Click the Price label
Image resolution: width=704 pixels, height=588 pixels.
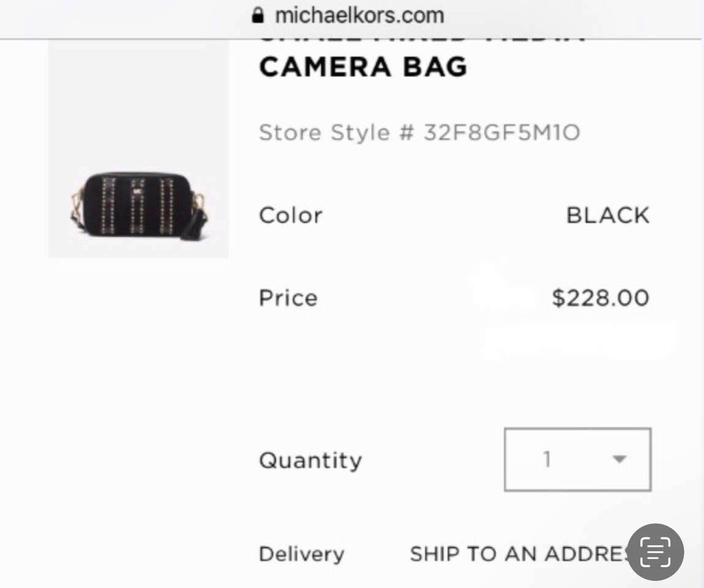288,298
